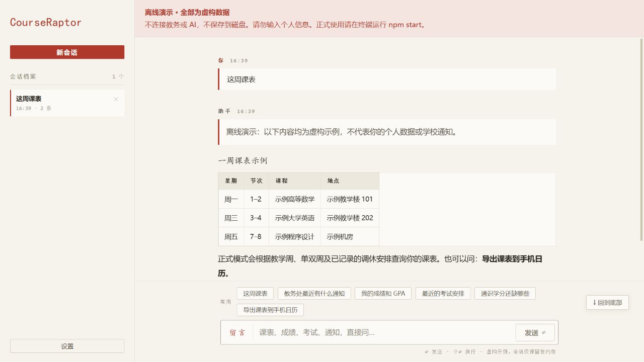Click the 课程 column header

[x=295, y=180]
